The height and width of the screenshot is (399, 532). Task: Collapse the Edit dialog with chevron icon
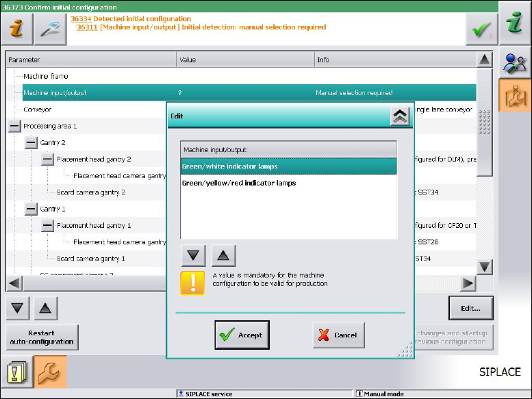pos(400,116)
